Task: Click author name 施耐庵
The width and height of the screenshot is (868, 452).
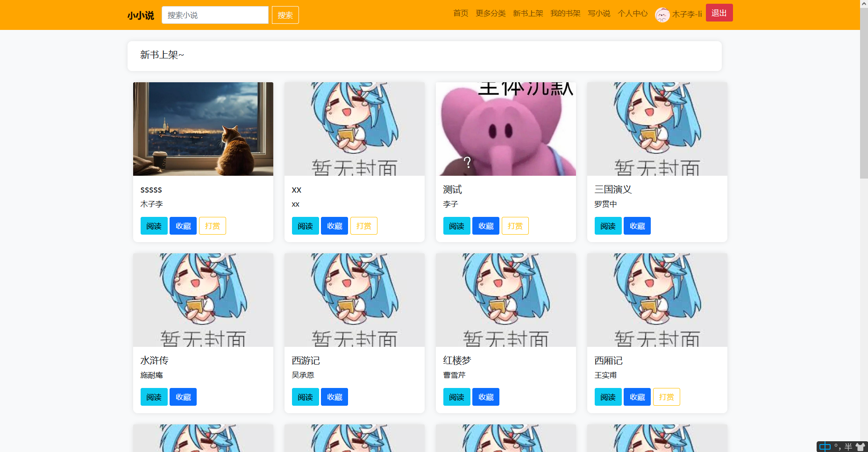Action: (151, 375)
